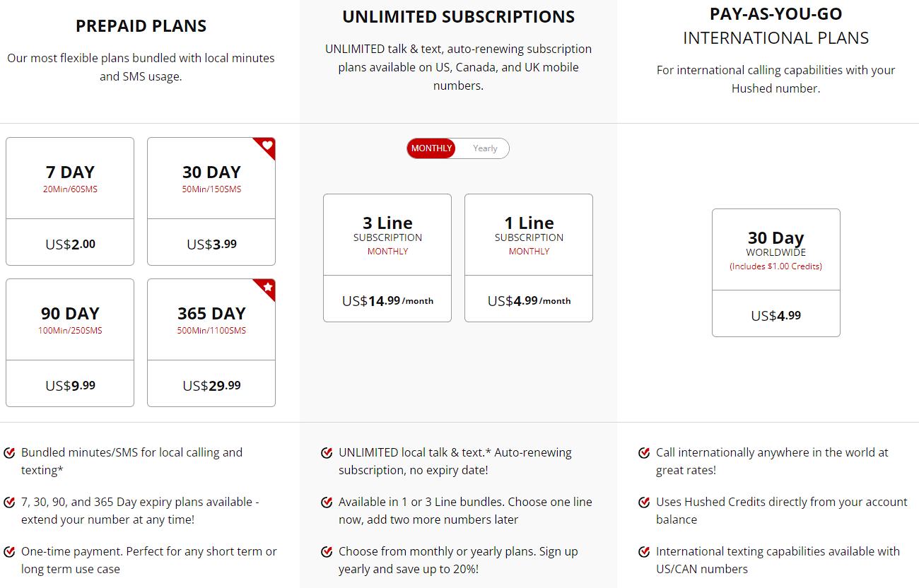Choose the 30 DAY 50Min/150SMS plan
Screen dimensions: 919x588
click(x=211, y=201)
